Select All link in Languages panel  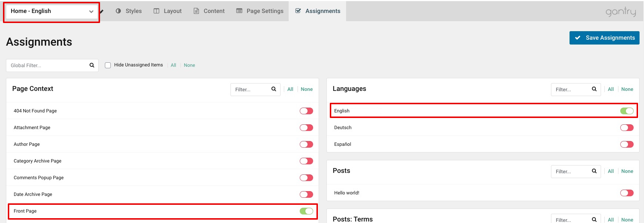tap(611, 89)
